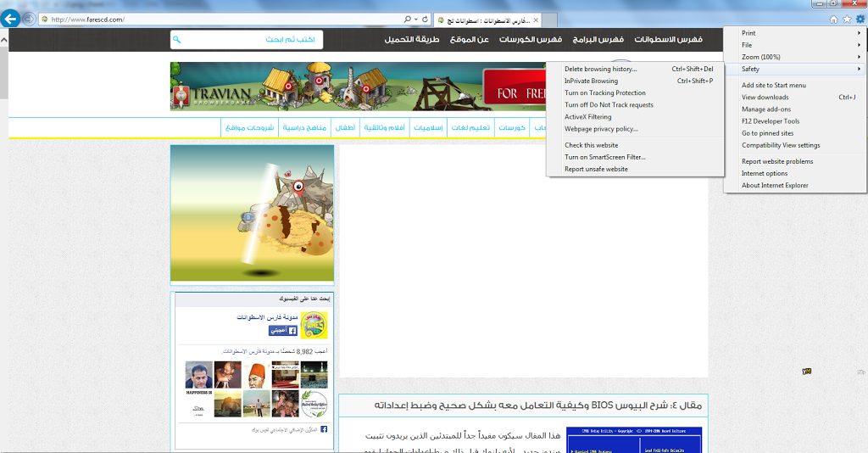Click the Facebook social plugin icon
Screen dimensions: 868x453
pos(324,429)
